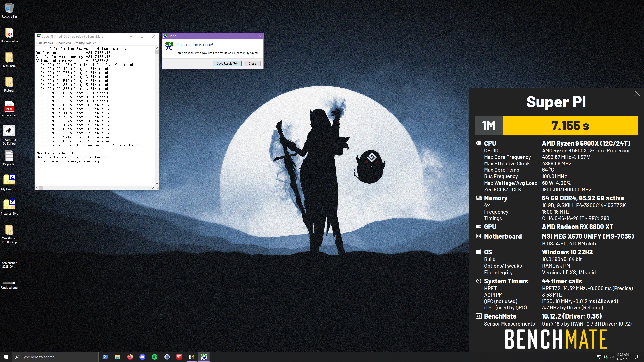
Task: Click the Super PI title bar icon
Action: 38,36
